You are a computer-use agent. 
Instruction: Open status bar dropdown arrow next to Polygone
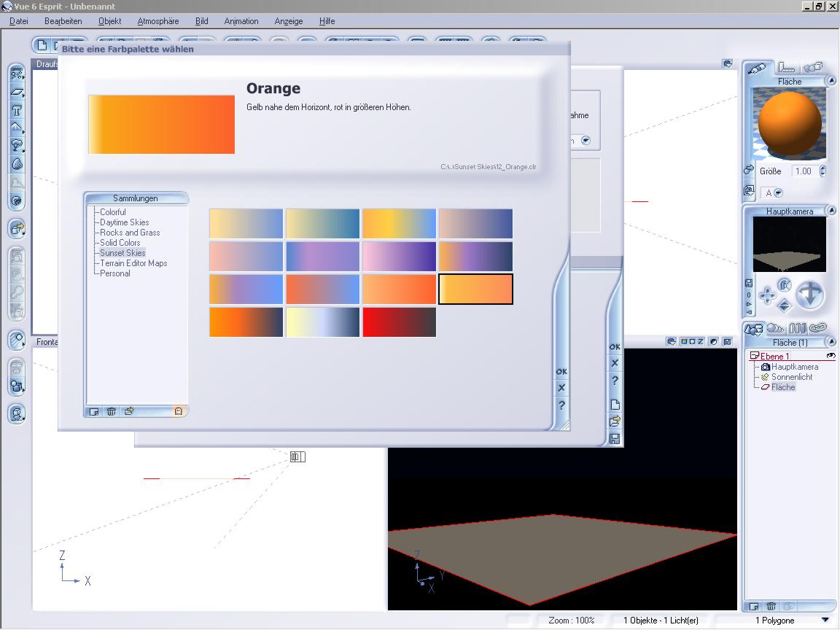[x=825, y=620]
